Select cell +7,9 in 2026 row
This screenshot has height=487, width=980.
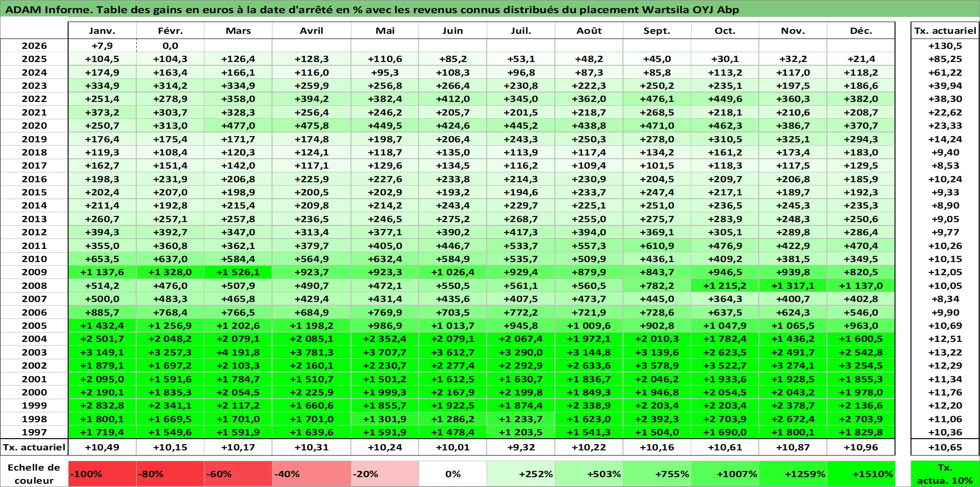(102, 46)
